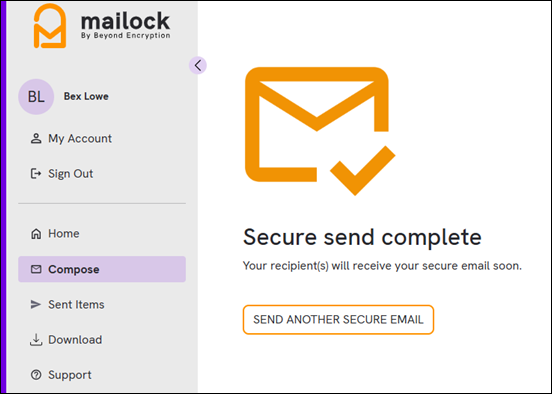Open the Support menu item
552x394 pixels.
70,375
